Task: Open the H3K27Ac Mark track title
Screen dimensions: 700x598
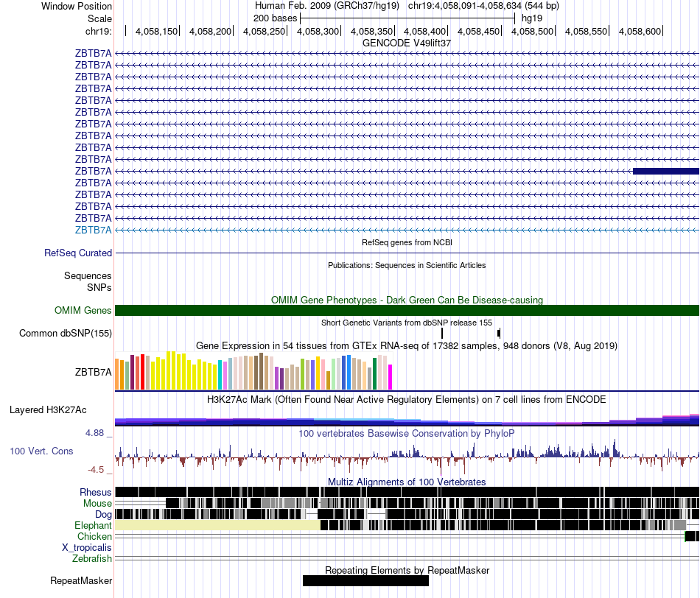Action: tap(407, 399)
